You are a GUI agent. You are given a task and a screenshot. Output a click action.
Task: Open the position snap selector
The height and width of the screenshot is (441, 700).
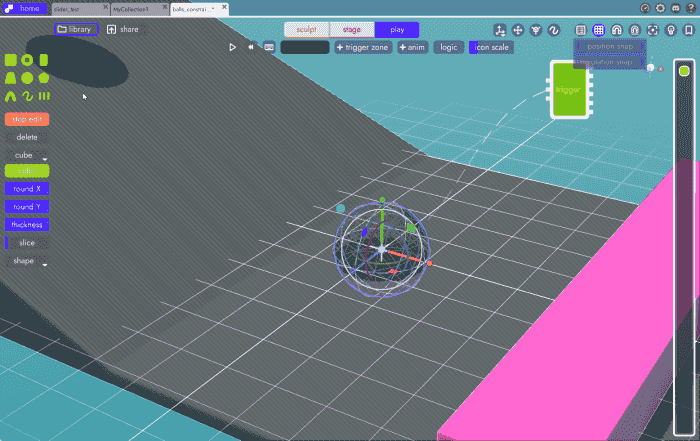point(610,47)
